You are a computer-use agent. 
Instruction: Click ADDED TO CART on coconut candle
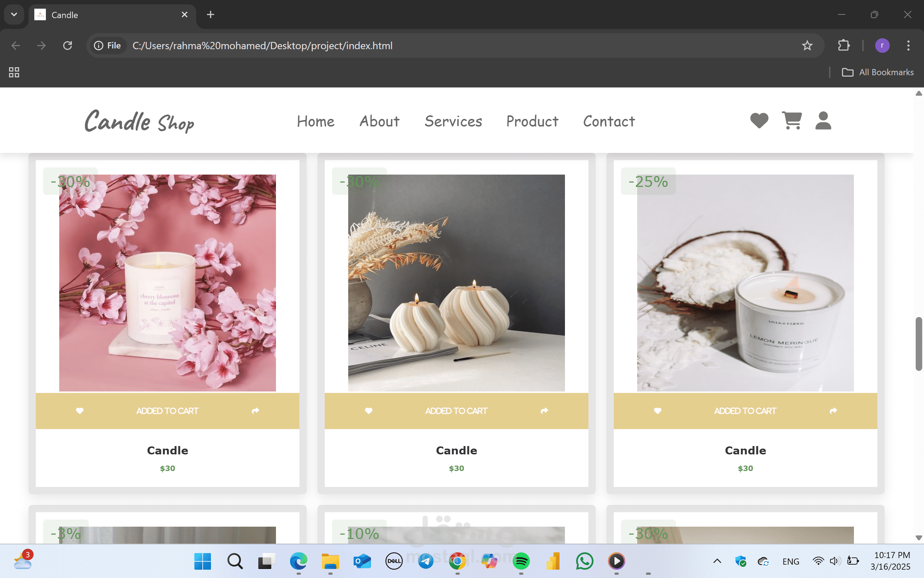point(745,411)
